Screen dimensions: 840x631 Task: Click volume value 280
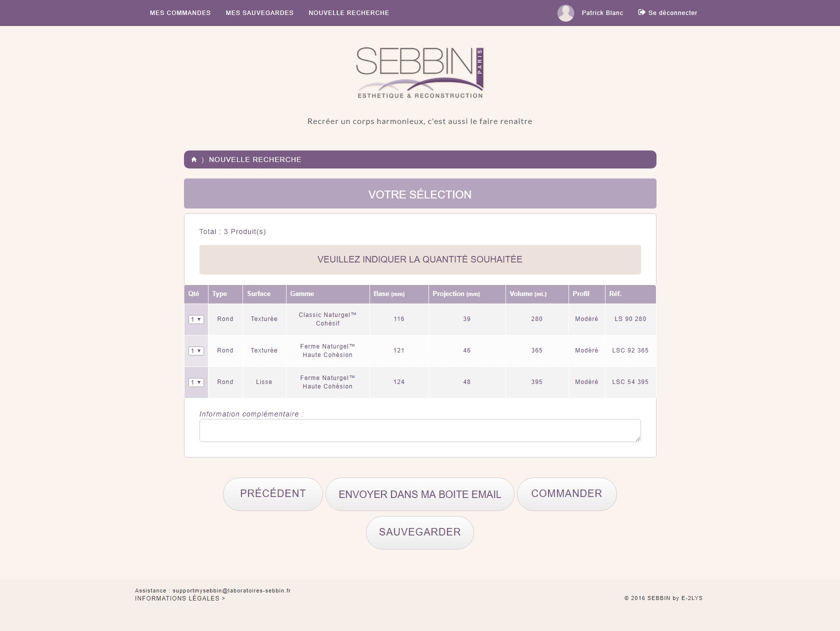[x=537, y=319]
